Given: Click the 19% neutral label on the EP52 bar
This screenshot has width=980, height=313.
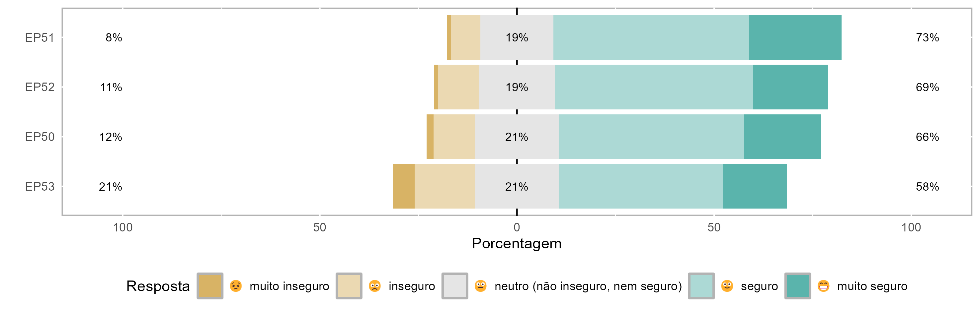Looking at the screenshot, I should tap(516, 87).
